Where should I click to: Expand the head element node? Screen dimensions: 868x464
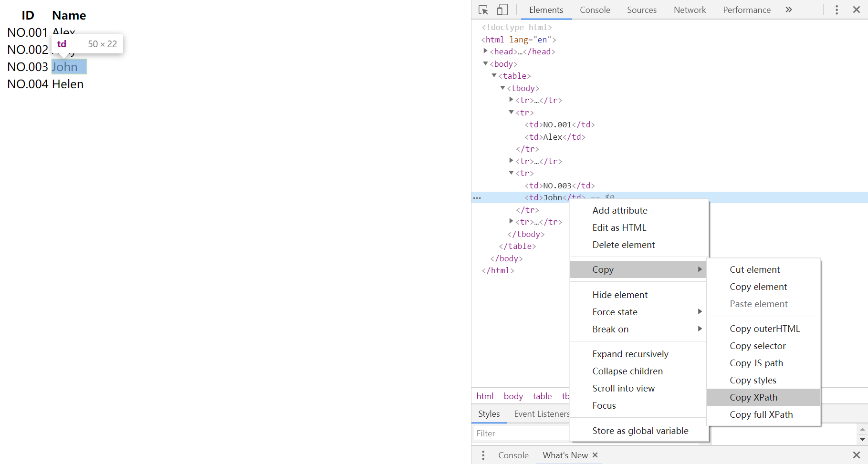click(485, 51)
